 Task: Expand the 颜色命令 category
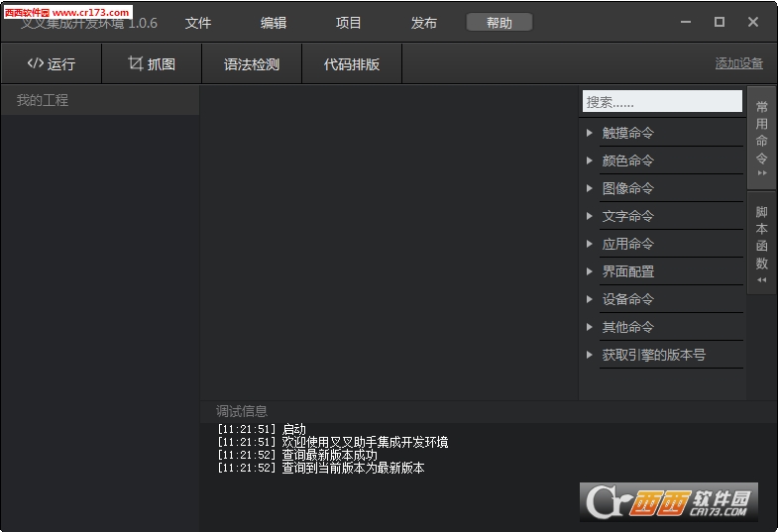tap(664, 160)
